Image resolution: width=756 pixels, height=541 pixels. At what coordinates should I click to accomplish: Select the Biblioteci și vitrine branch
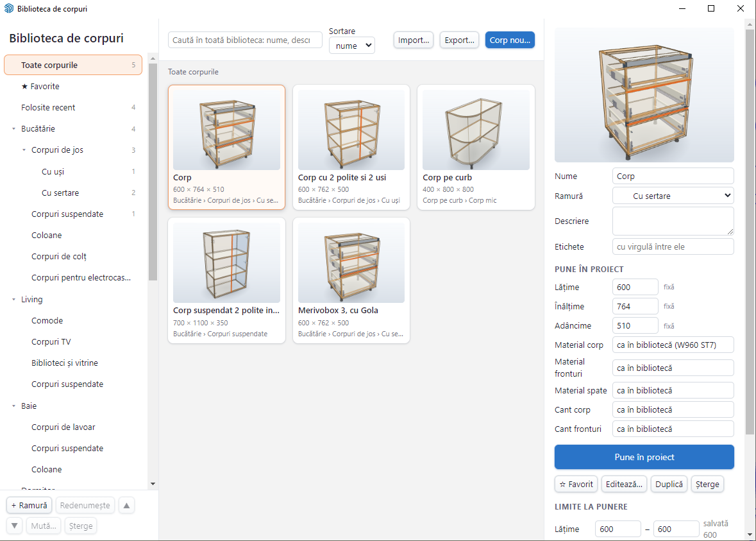(x=73, y=363)
